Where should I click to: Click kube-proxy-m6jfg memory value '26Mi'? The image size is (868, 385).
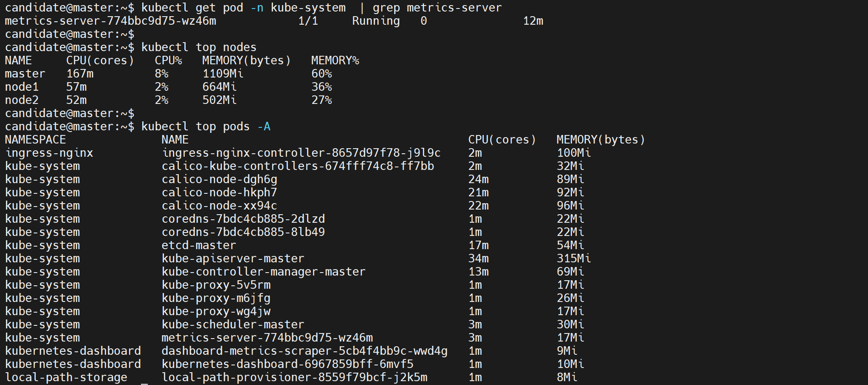[571, 298]
